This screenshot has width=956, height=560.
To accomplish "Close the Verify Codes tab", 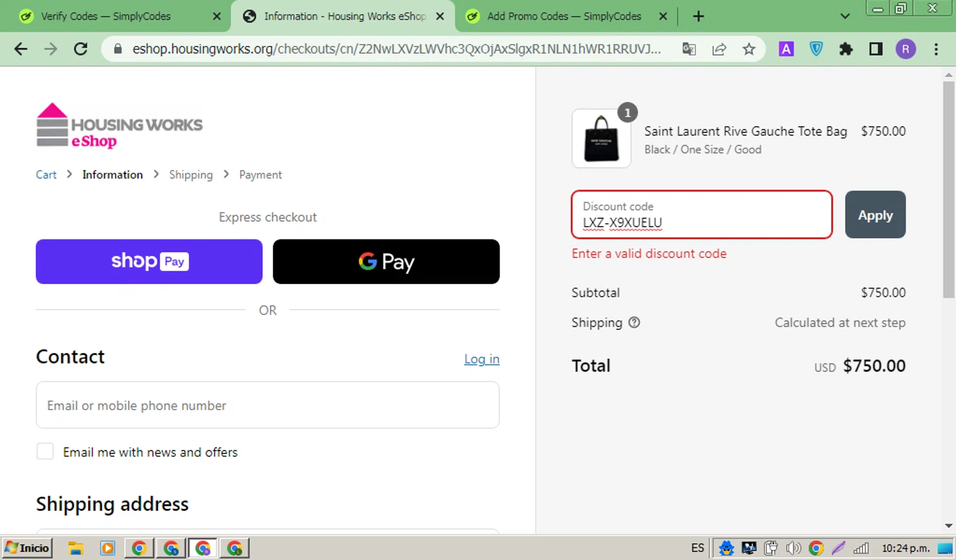I will [x=217, y=17].
